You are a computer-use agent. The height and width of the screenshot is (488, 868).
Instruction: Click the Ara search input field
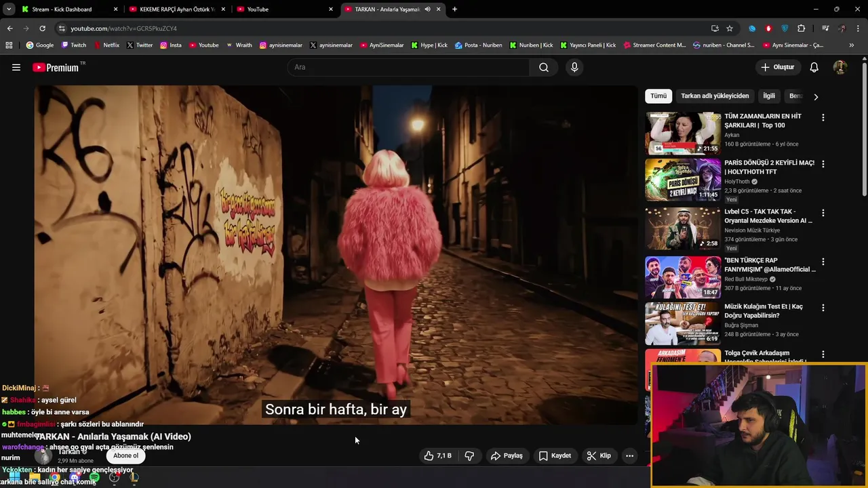408,67
